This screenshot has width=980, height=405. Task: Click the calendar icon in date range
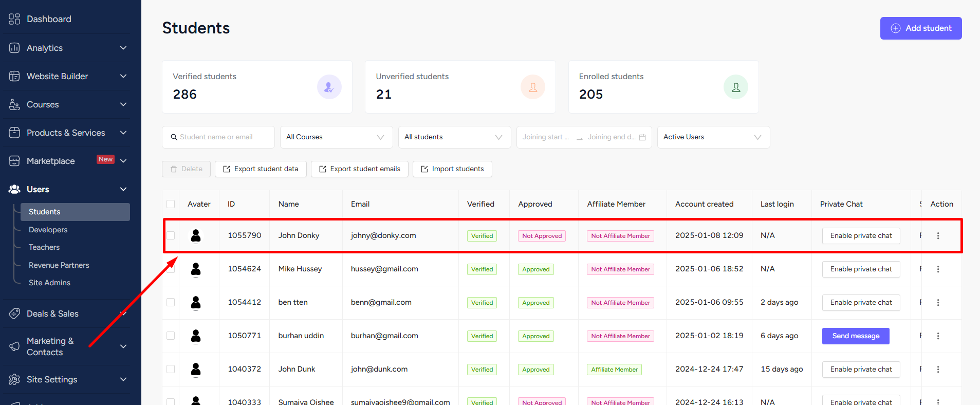click(642, 137)
